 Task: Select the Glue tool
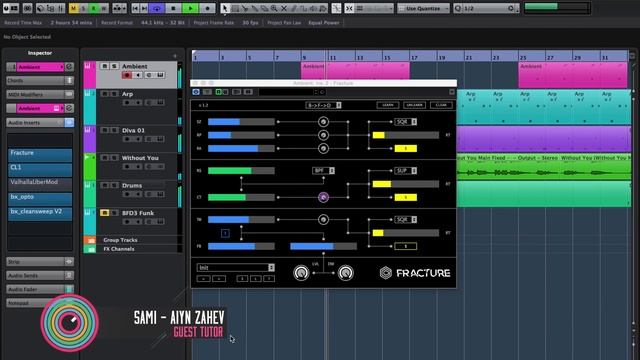(254, 8)
